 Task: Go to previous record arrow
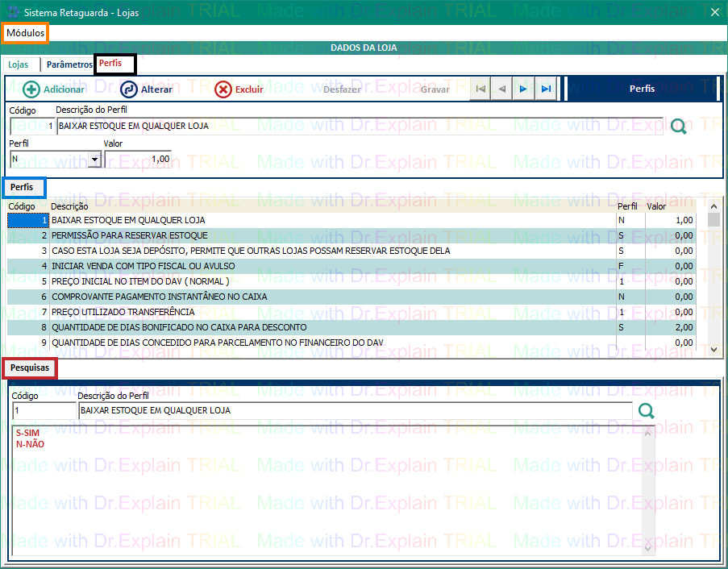coord(502,89)
